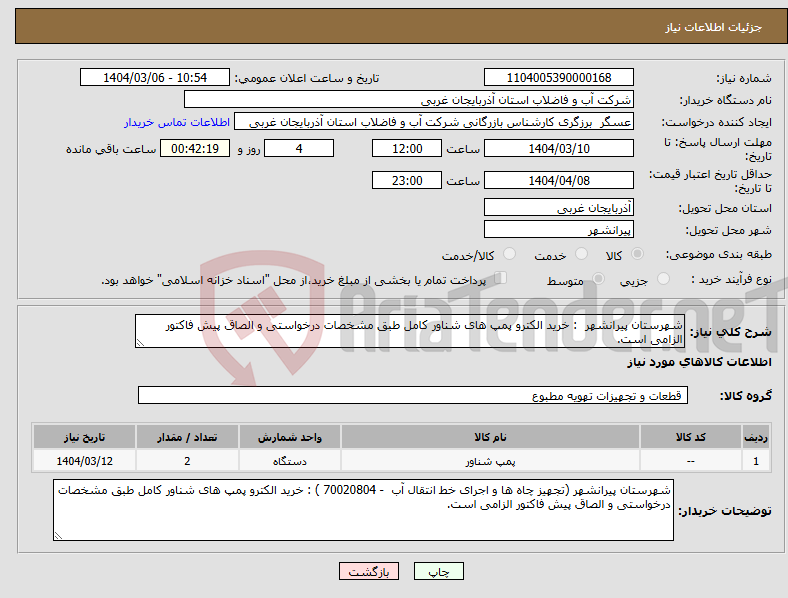Click the request creator name field
The height and width of the screenshot is (598, 788).
(x=434, y=122)
